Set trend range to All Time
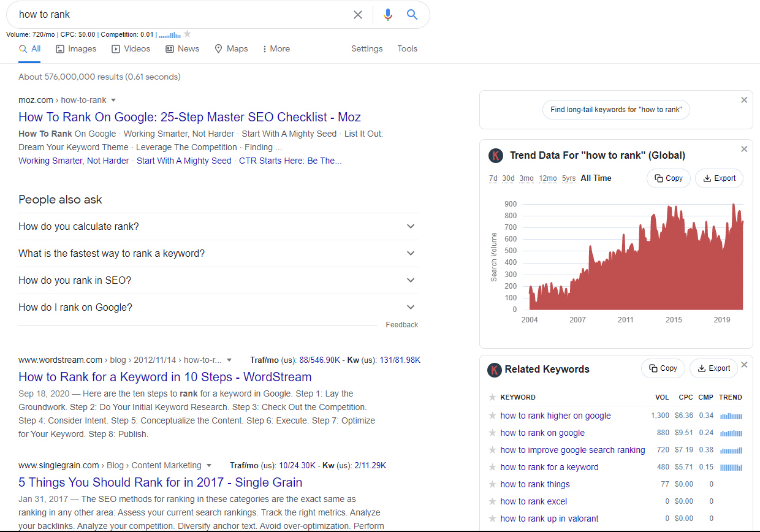This screenshot has width=760, height=532. [596, 178]
